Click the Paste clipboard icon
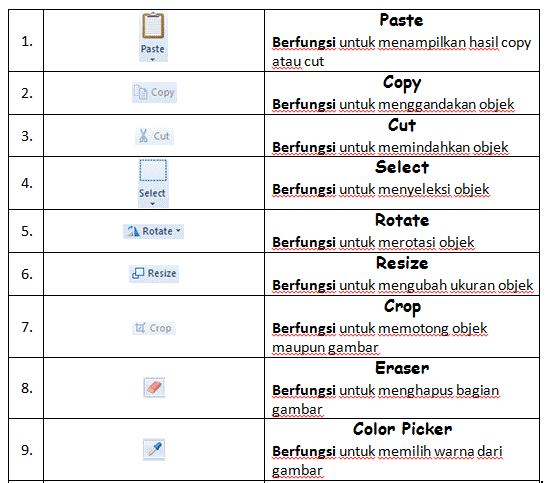 153,26
